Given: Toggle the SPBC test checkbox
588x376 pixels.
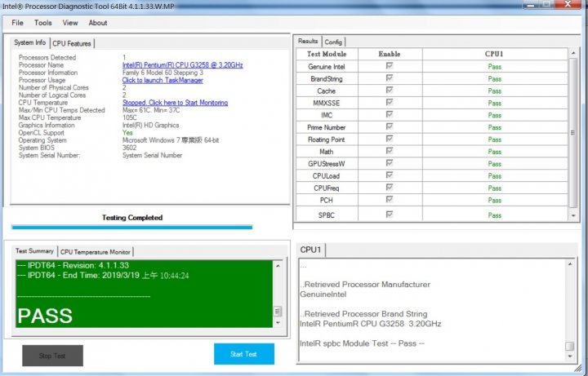Looking at the screenshot, I should pyautogui.click(x=390, y=215).
